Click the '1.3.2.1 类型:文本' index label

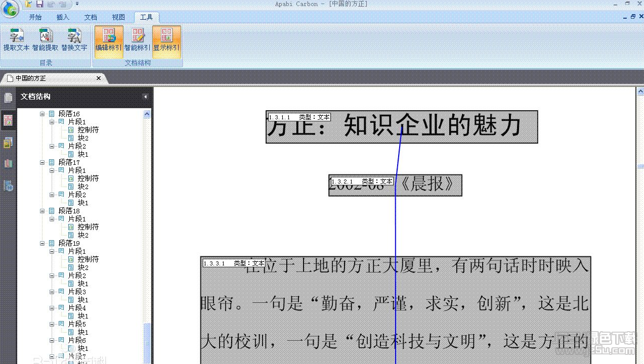(x=362, y=181)
